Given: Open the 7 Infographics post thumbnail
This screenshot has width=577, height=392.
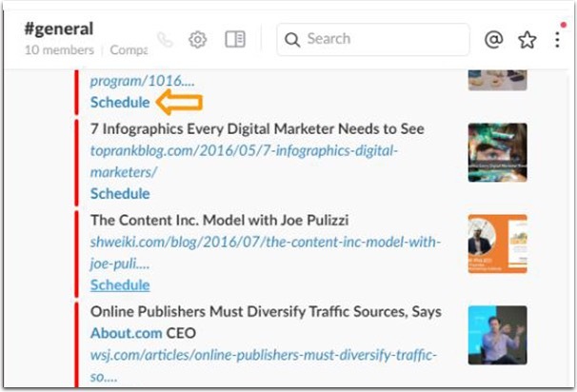Looking at the screenshot, I should [x=497, y=152].
